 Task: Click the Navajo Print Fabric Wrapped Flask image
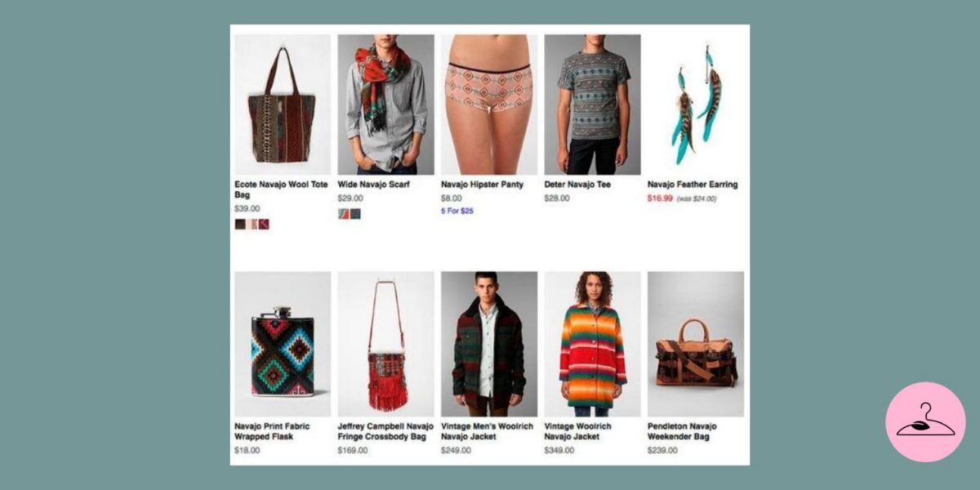coord(283,344)
